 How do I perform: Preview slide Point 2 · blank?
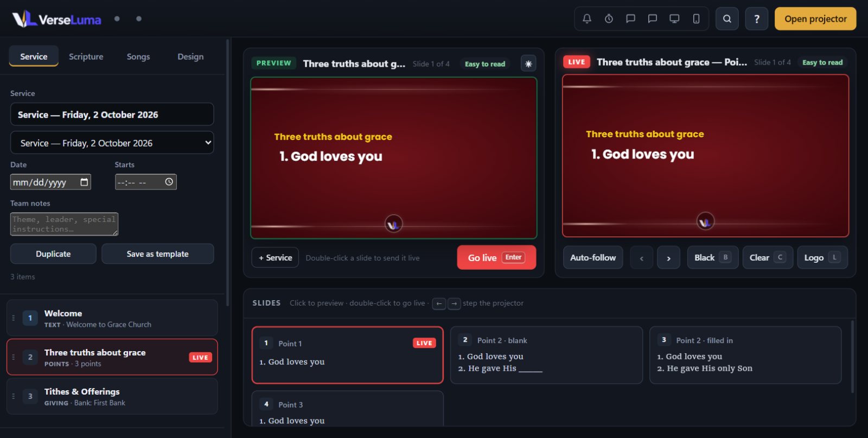546,355
